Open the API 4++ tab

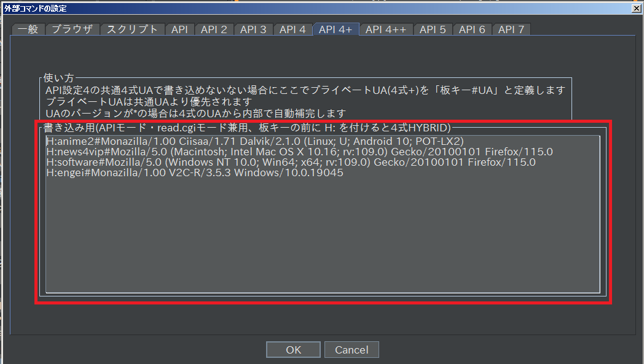[386, 29]
